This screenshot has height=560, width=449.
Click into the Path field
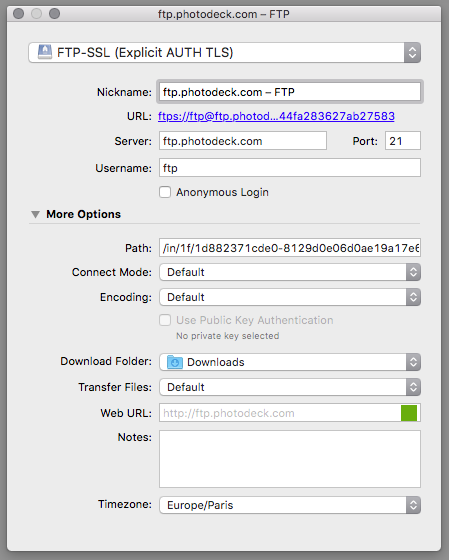(290, 248)
